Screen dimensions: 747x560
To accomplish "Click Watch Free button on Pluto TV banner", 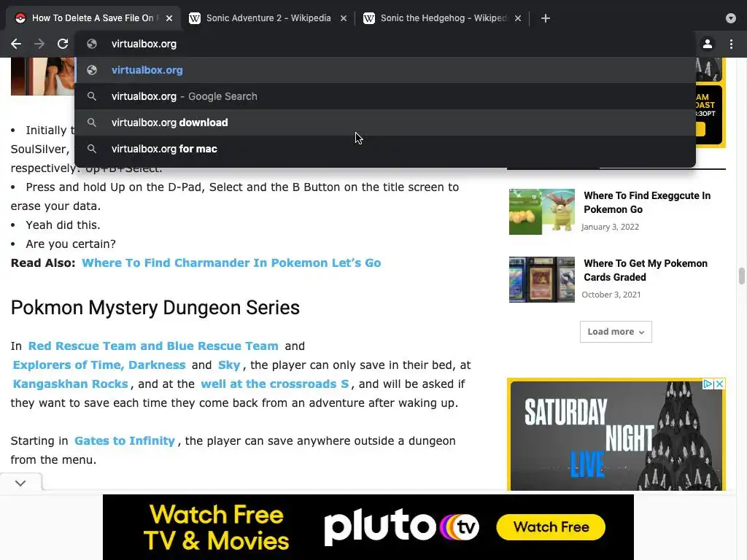I will point(551,526).
